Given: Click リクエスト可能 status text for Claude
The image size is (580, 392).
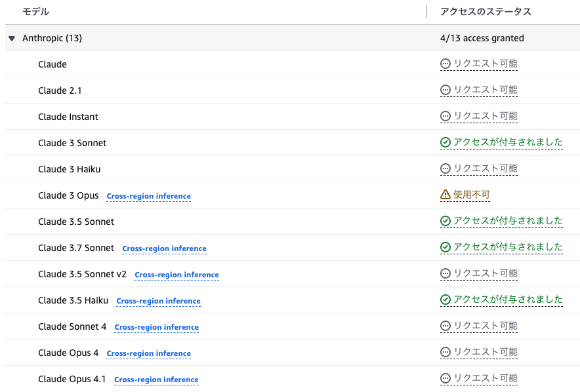Looking at the screenshot, I should 486,64.
